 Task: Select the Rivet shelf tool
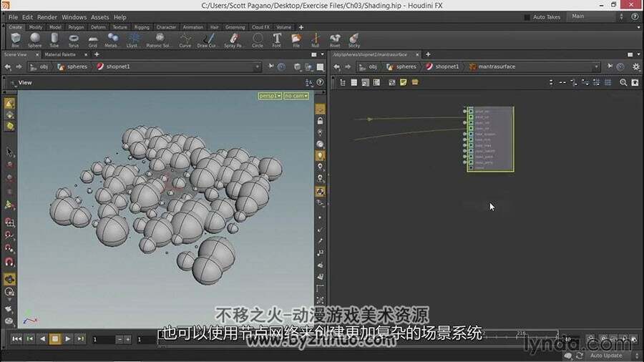335,40
